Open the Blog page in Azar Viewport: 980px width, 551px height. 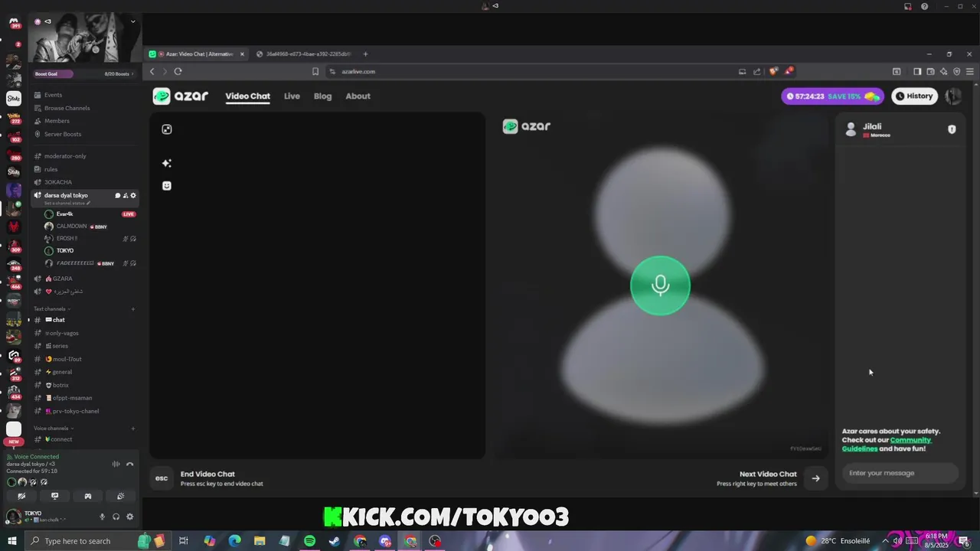coord(322,96)
